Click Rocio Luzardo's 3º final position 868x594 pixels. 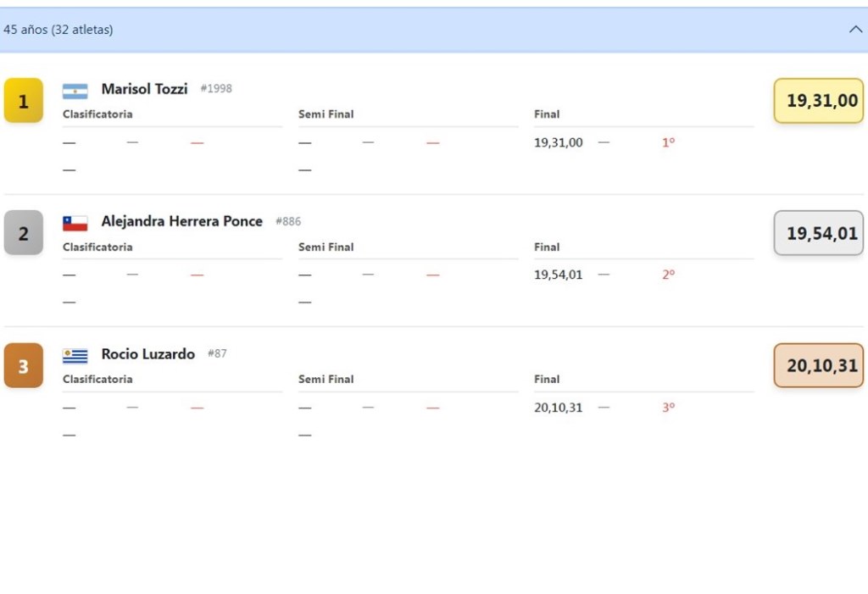point(668,408)
